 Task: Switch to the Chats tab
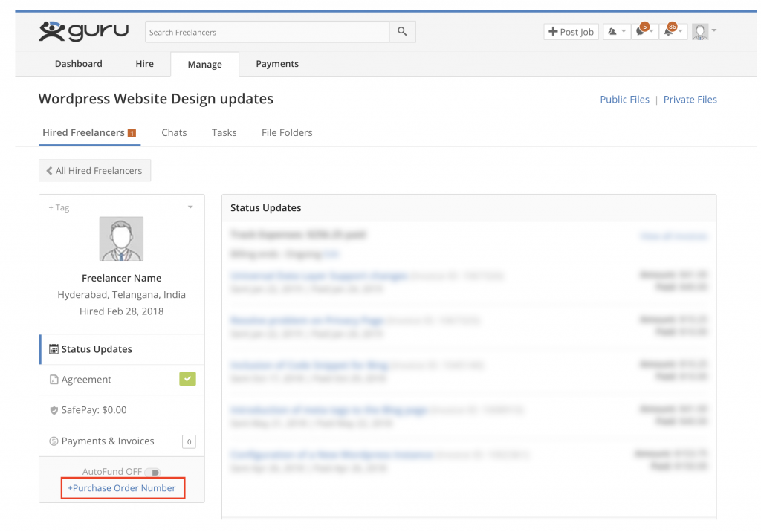pos(174,132)
